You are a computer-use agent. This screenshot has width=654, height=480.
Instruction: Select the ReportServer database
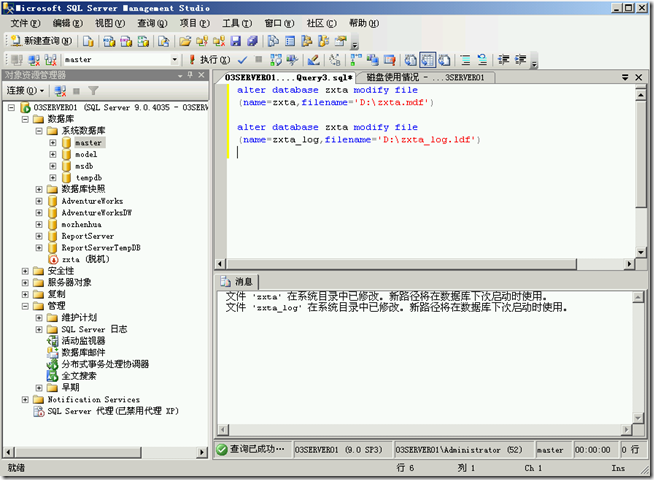[88, 236]
